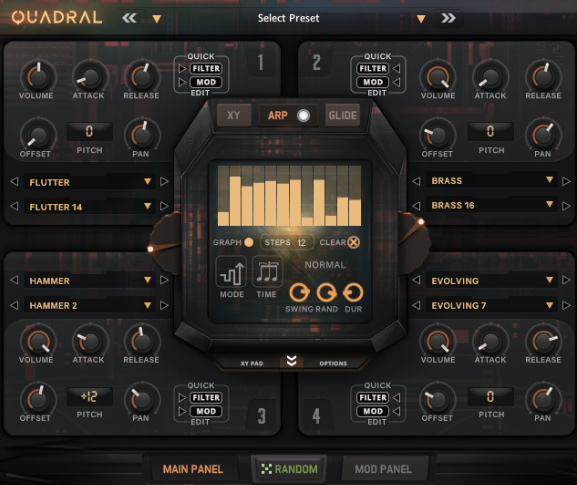Click NORMAL arp mode label

[325, 265]
